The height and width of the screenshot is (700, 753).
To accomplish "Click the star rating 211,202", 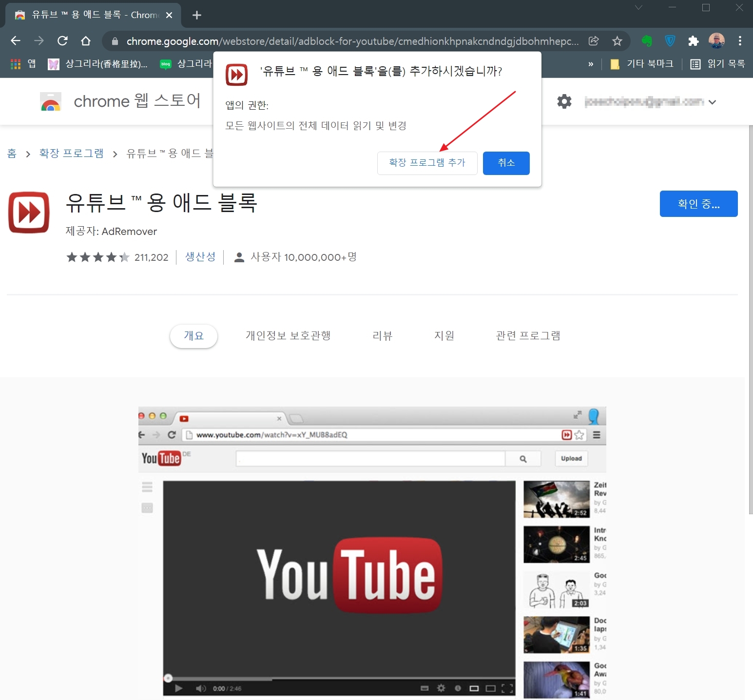I will [x=117, y=257].
